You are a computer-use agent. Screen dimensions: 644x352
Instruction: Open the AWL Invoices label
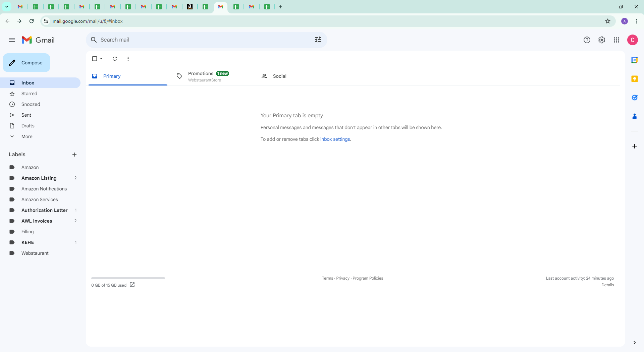point(40,221)
